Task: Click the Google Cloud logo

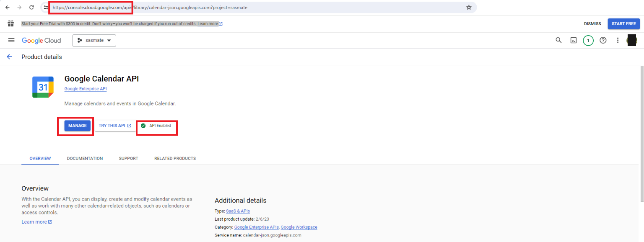Action: pyautogui.click(x=41, y=41)
